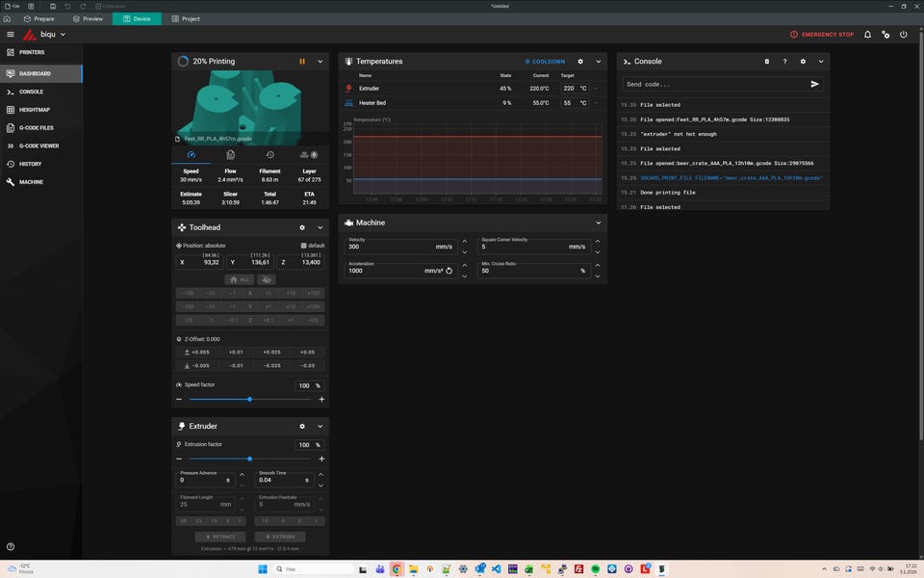Reset the Acceleration value to default
The image size is (924, 578).
449,271
